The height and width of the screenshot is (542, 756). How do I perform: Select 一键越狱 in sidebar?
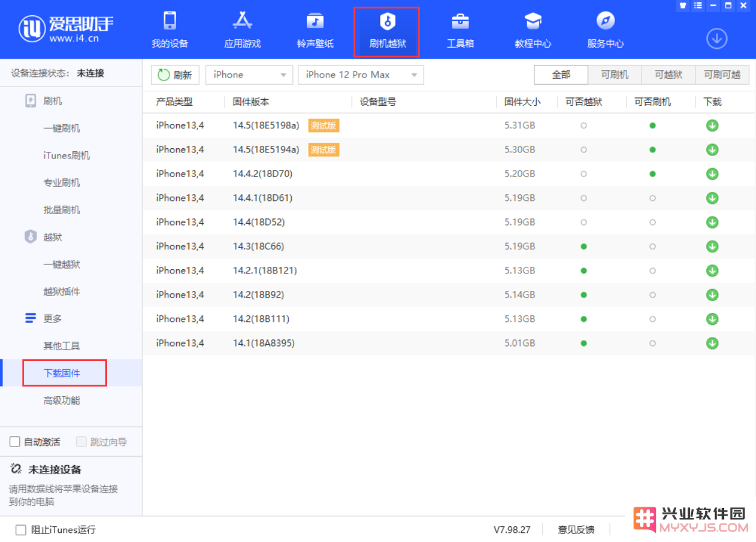[62, 264]
